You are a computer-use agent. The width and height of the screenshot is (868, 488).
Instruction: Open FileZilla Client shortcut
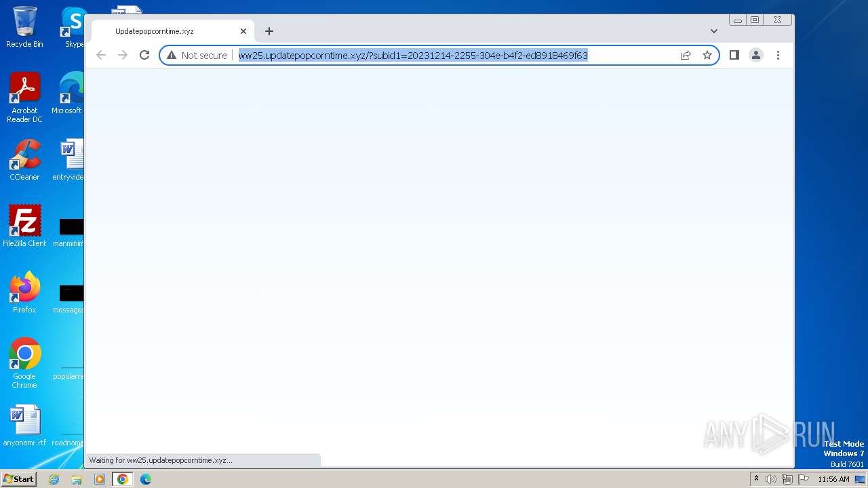tap(24, 226)
